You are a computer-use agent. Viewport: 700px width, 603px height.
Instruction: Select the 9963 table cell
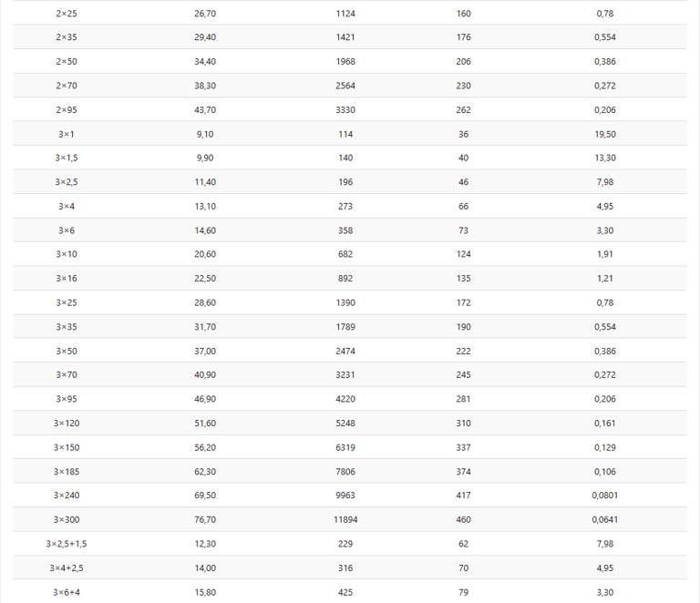[345, 496]
